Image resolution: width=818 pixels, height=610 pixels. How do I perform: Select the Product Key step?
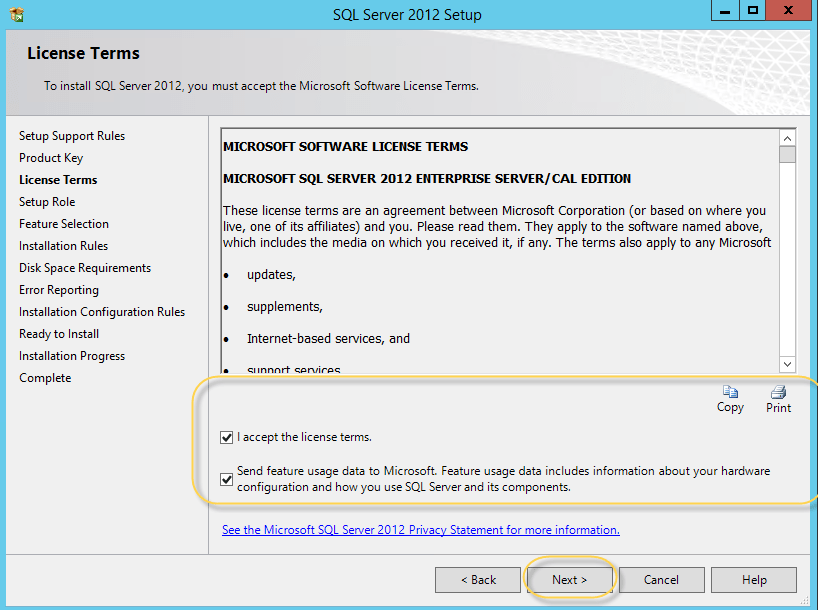click(x=51, y=158)
